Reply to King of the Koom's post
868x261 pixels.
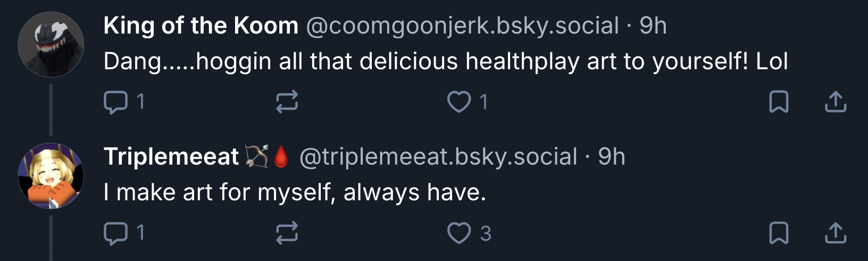(x=116, y=102)
